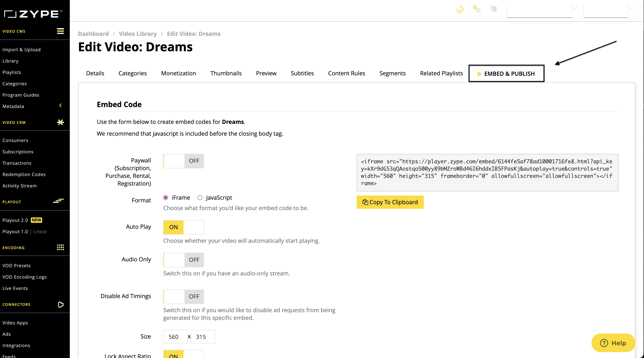Click the Connectors section header
The width and height of the screenshot is (644, 358).
pos(17,304)
